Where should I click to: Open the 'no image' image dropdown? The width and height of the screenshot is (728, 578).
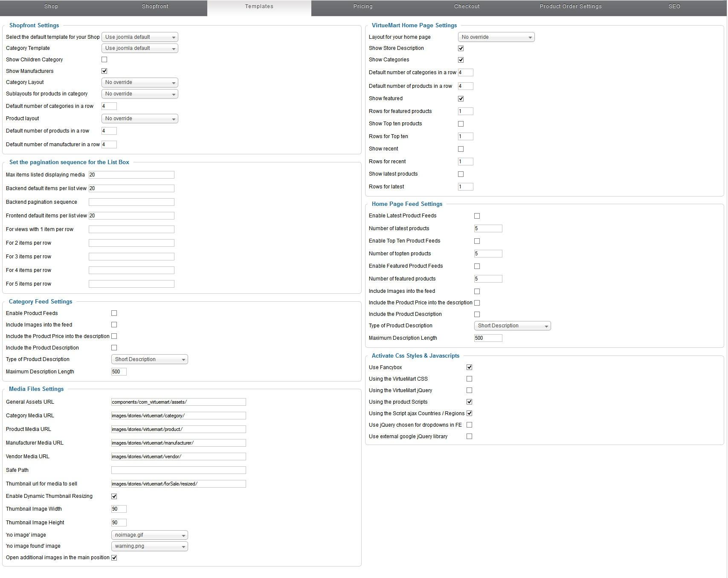point(150,535)
